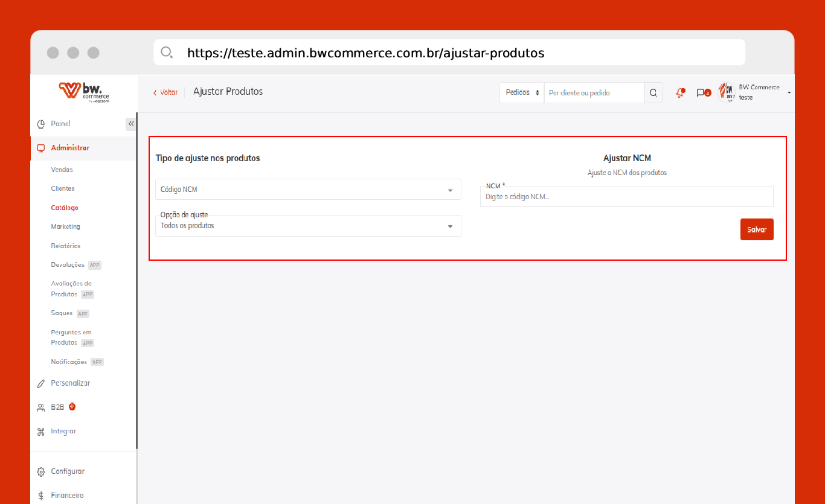The width and height of the screenshot is (825, 504).
Task: Click the BW Commerce profile avatar
Action: coord(726,93)
